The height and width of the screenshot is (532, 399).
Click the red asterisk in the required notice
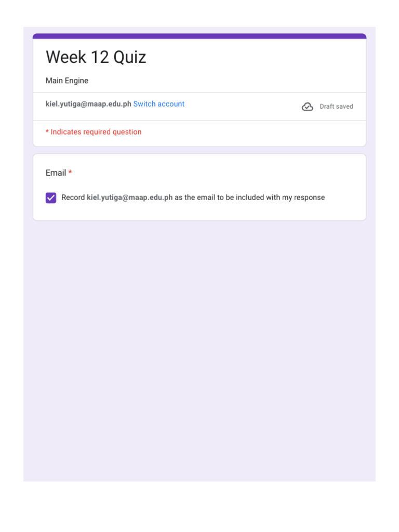47,132
